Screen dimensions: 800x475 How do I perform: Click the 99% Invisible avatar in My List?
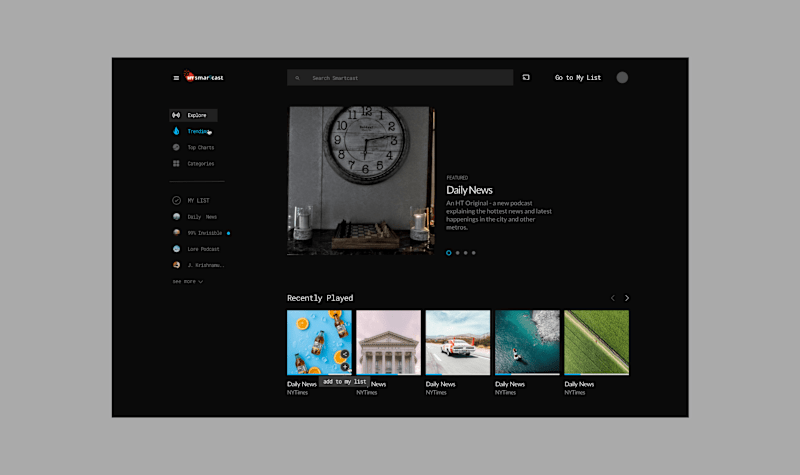point(177,233)
